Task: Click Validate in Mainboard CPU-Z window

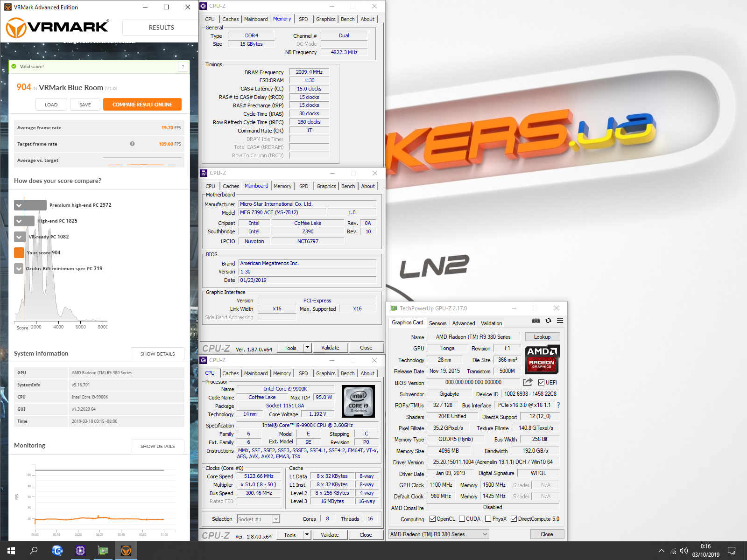Action: [330, 348]
